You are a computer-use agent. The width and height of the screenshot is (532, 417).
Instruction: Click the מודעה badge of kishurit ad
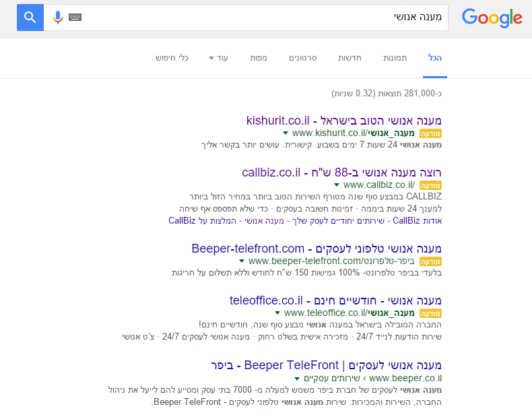pos(430,133)
